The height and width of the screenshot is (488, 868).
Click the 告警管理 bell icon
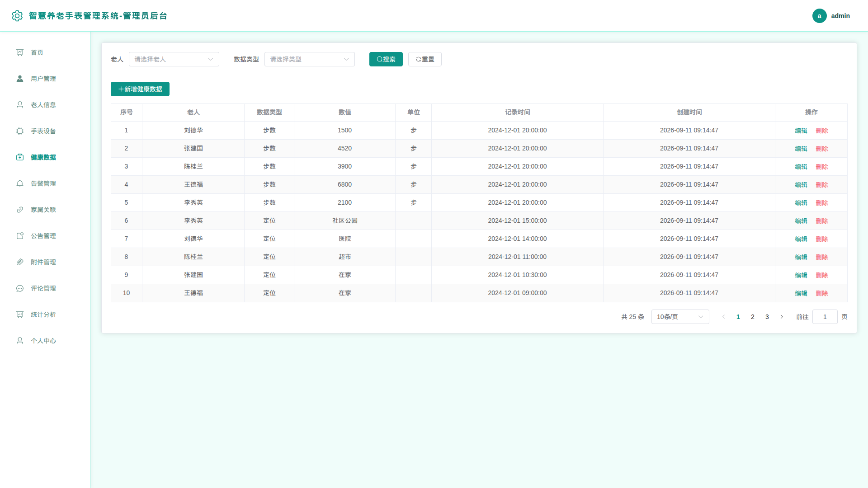point(20,183)
